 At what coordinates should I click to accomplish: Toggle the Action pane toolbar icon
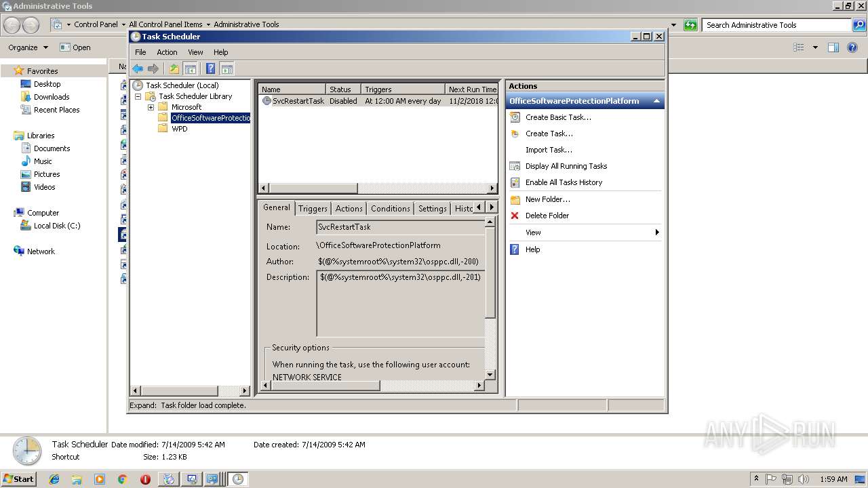click(x=227, y=69)
